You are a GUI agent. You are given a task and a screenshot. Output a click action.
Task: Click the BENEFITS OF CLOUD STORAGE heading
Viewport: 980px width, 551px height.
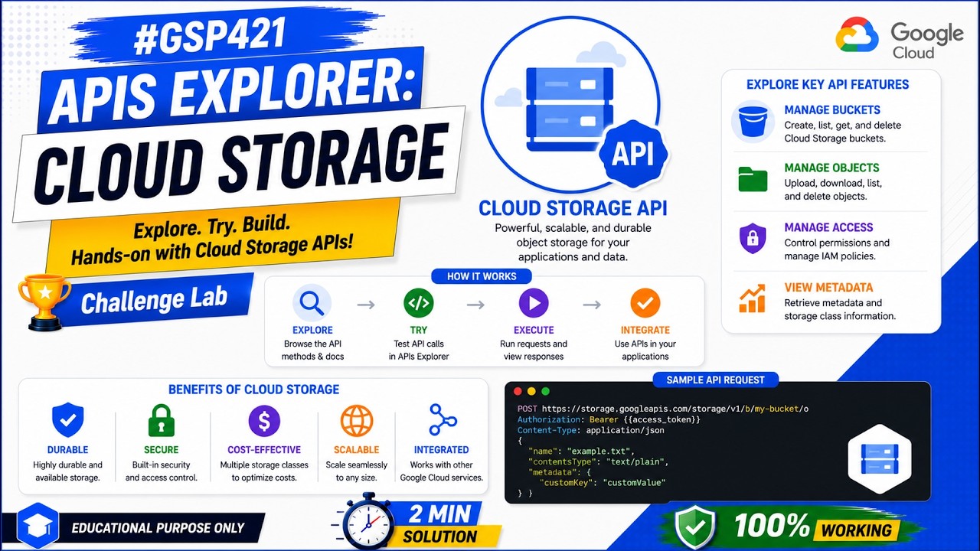pyautogui.click(x=253, y=390)
